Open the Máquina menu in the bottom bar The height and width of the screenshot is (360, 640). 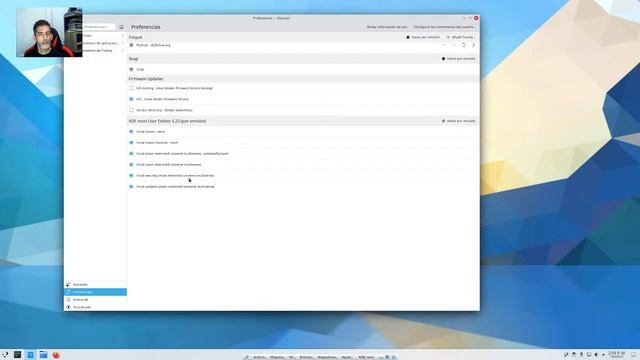coord(277,357)
